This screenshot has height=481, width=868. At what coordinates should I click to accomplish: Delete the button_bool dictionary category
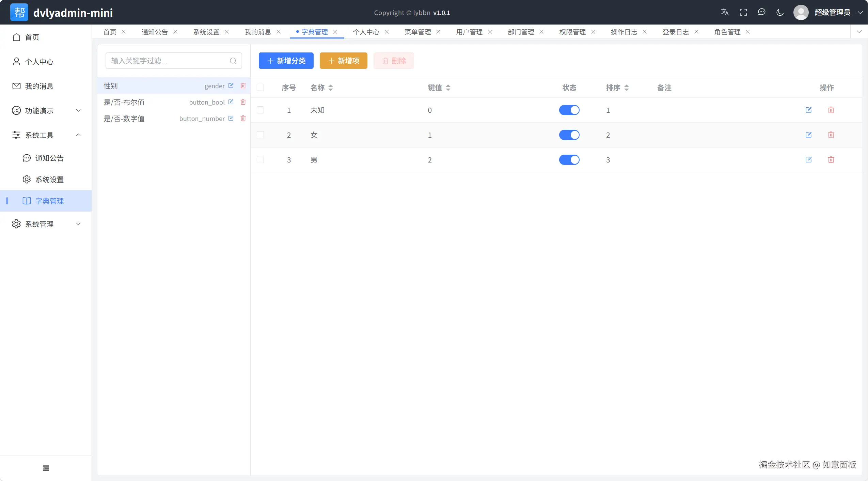243,102
